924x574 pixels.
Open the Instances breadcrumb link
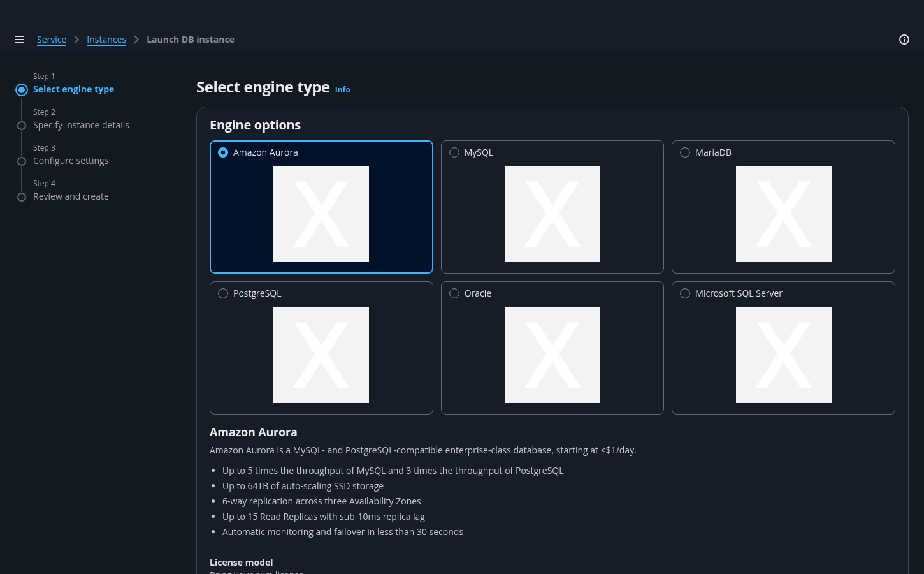[x=106, y=40]
